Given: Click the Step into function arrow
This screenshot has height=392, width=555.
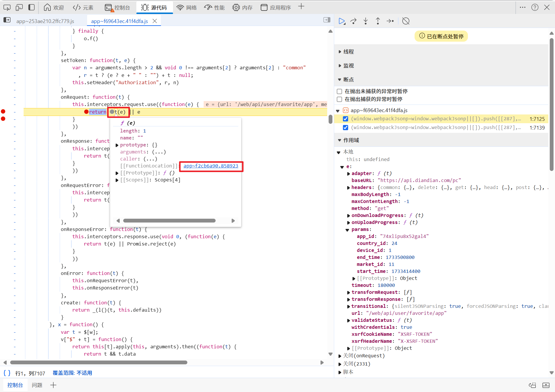Looking at the screenshot, I should [x=366, y=21].
